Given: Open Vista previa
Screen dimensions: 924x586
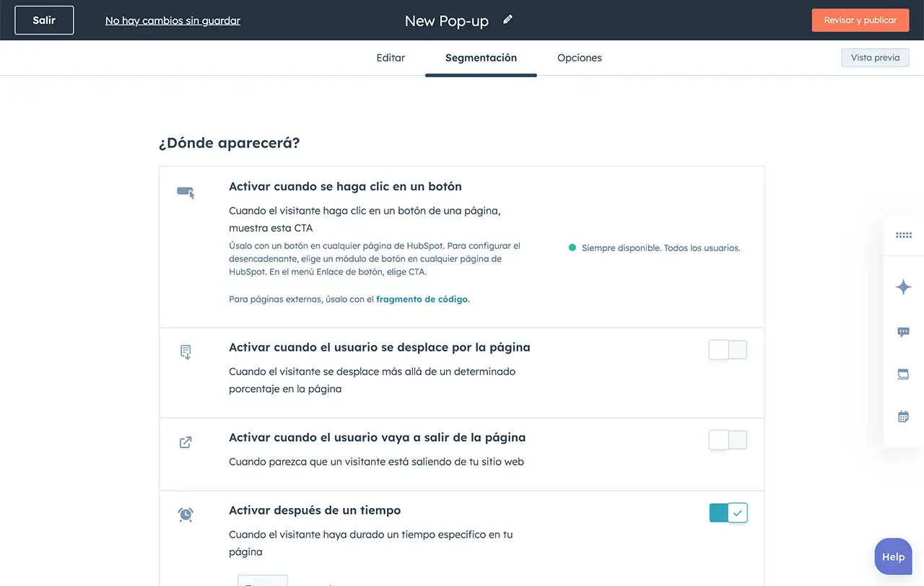Looking at the screenshot, I should [x=875, y=58].
